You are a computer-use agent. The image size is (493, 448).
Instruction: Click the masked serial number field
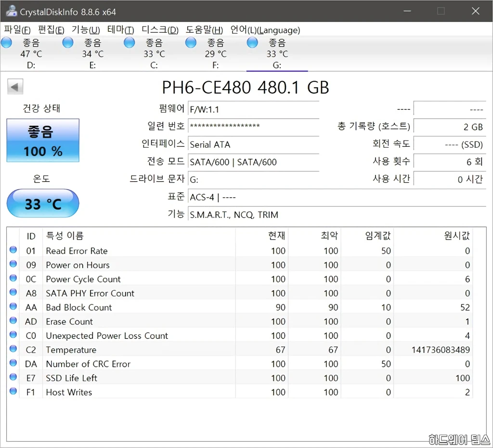click(x=253, y=127)
